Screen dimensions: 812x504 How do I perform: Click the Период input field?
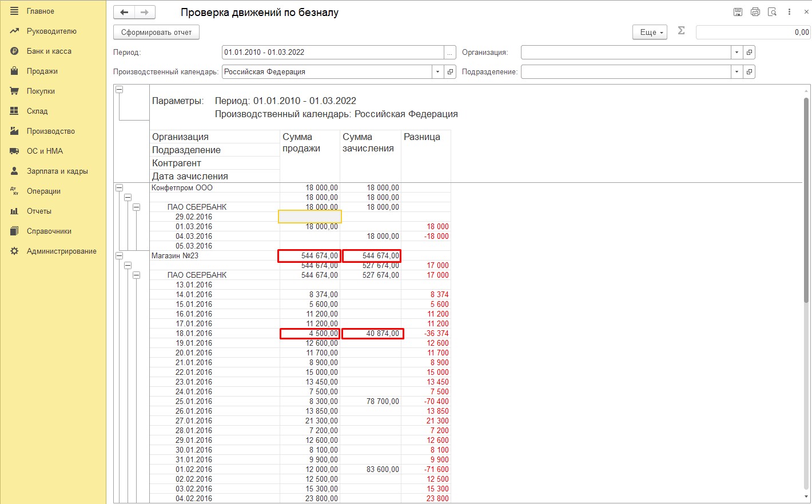click(332, 53)
